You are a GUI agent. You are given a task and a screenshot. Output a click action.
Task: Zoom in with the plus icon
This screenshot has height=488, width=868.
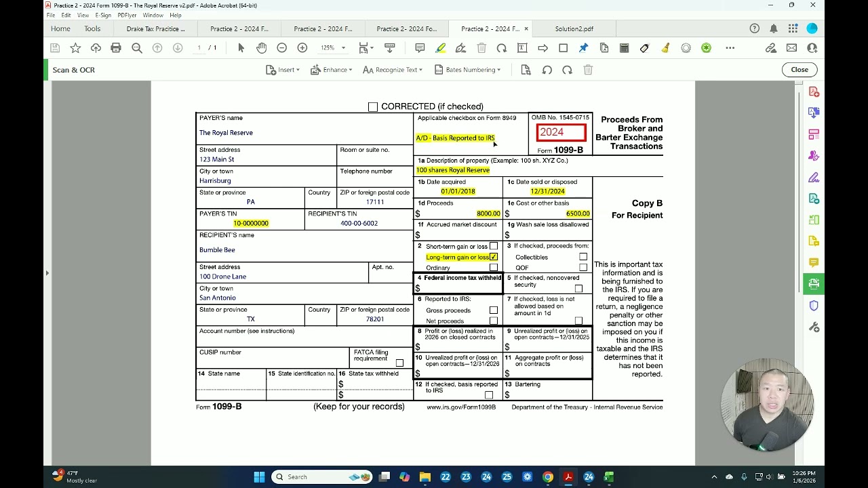[302, 48]
